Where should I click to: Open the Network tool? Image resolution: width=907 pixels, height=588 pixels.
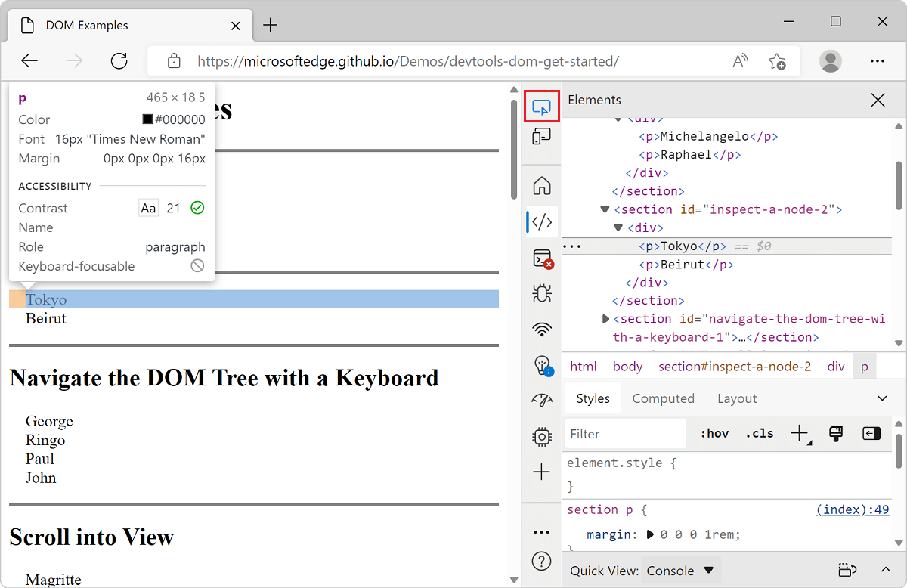click(x=541, y=329)
